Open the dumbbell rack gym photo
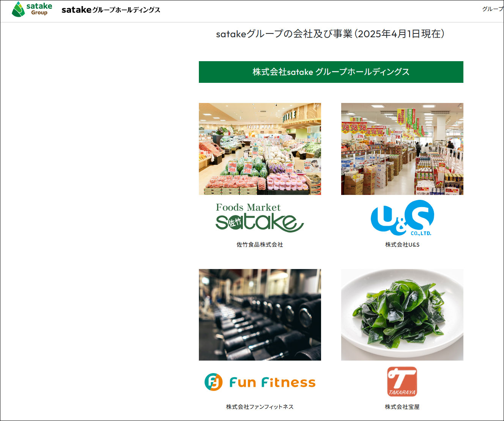 [x=260, y=315]
